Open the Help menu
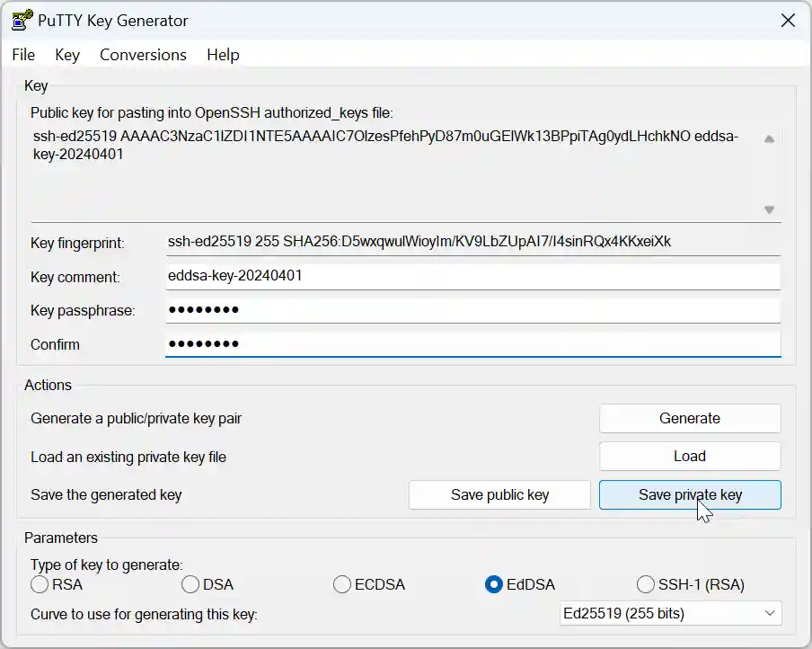 coord(222,55)
